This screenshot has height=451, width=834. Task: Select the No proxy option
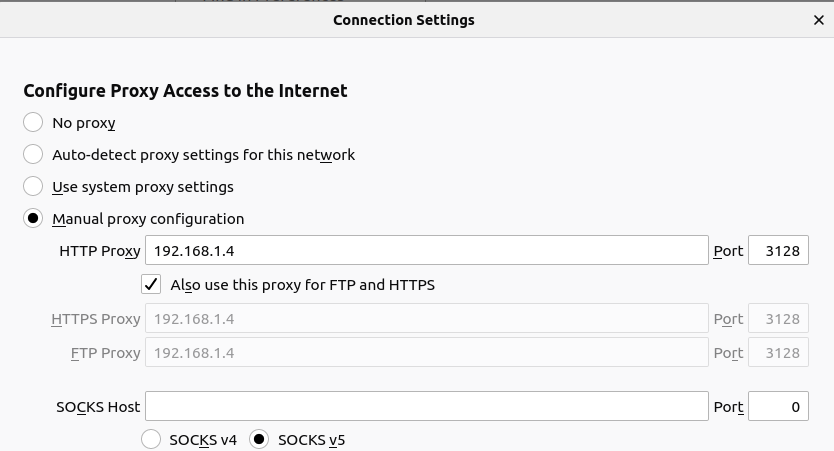click(x=34, y=123)
